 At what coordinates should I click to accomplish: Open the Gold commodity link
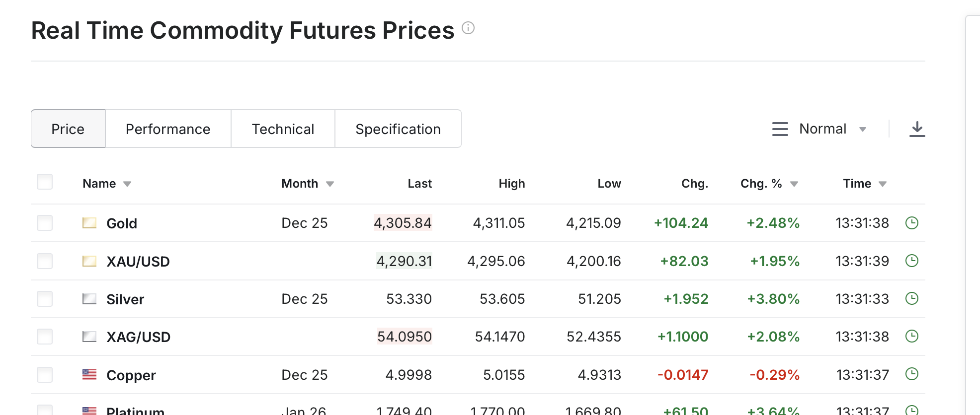(122, 223)
